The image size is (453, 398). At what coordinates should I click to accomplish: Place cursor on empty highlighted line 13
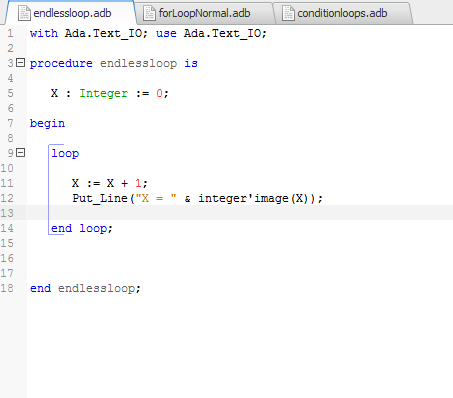(240, 213)
